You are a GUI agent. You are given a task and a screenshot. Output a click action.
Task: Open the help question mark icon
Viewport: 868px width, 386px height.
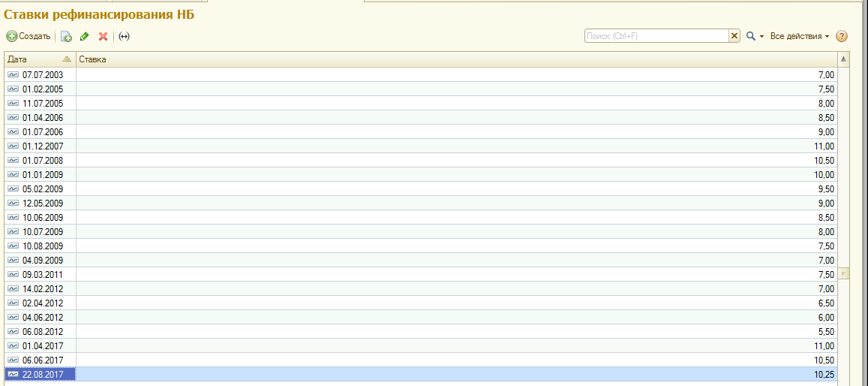click(842, 37)
